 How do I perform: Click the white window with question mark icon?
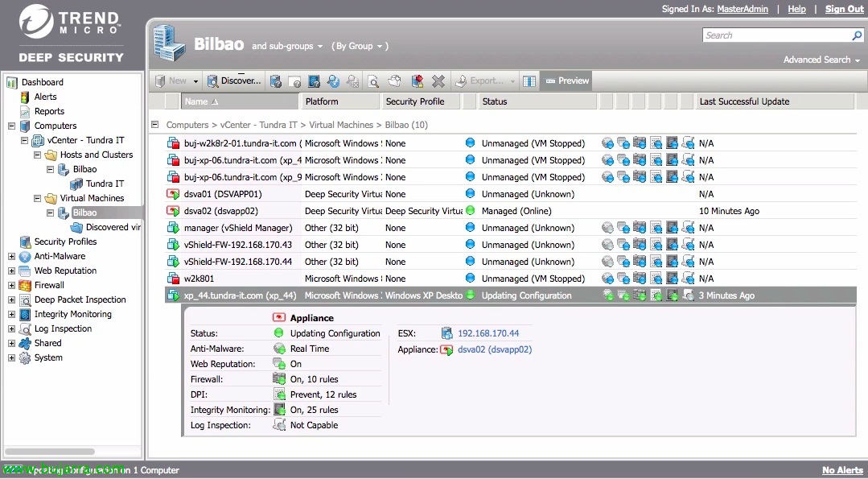tap(294, 81)
